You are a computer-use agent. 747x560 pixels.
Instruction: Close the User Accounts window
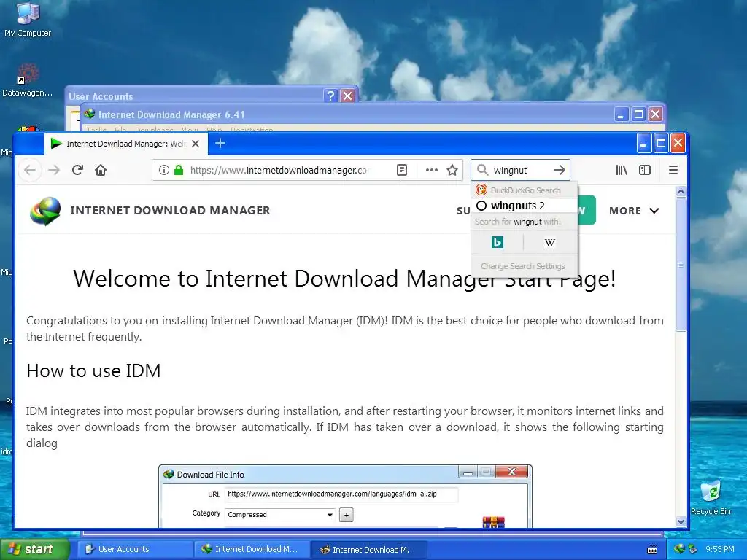click(348, 96)
